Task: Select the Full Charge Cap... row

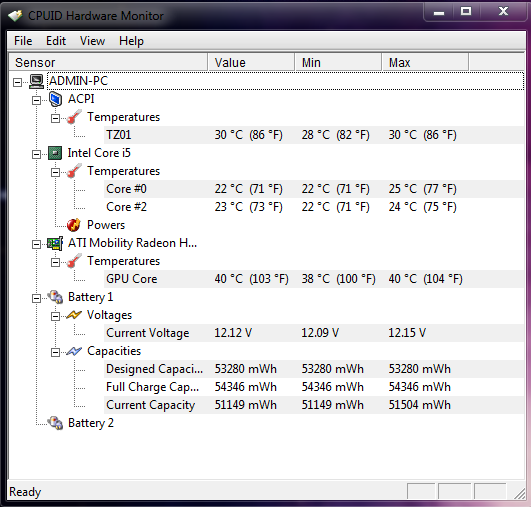Action: pyautogui.click(x=314, y=387)
